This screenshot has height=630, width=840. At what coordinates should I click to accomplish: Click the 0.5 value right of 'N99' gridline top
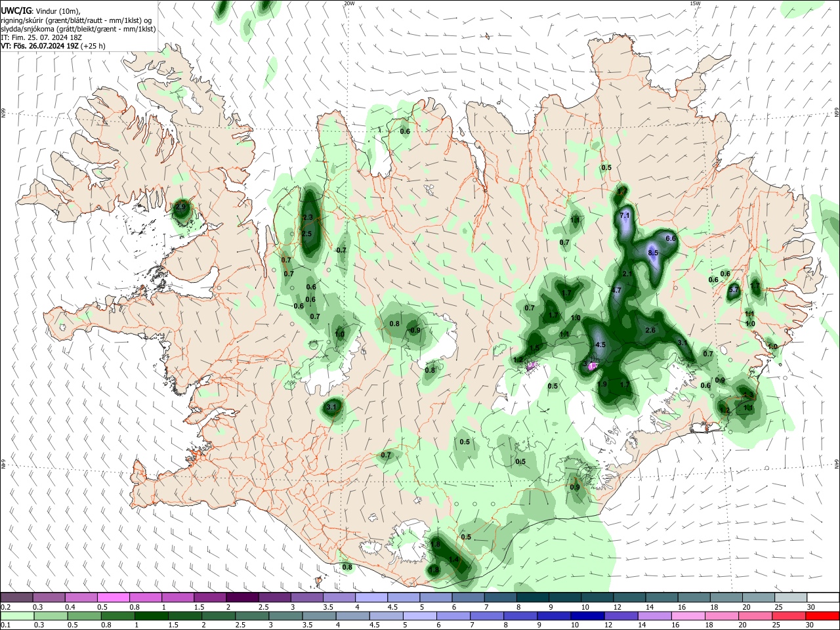606,168
